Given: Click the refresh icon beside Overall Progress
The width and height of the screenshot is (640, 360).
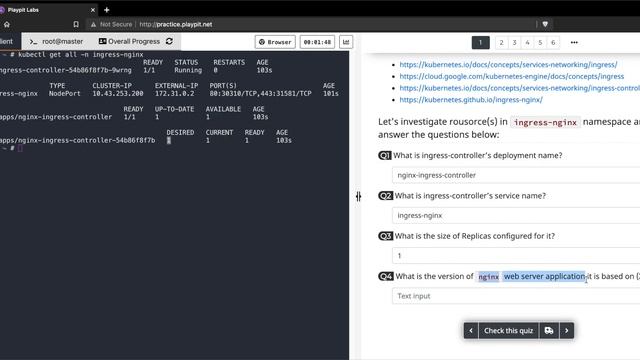Looking at the screenshot, I should tap(169, 41).
